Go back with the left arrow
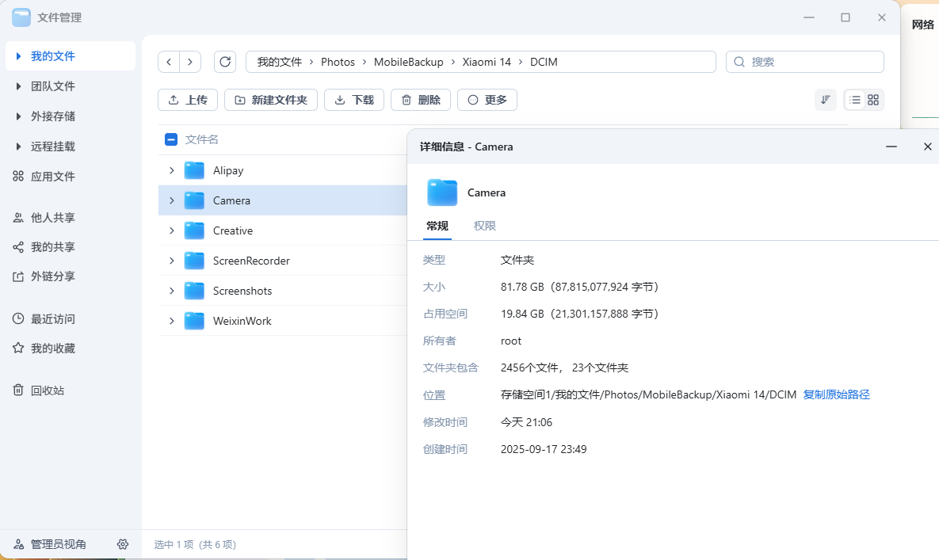939x560 pixels. tap(169, 62)
